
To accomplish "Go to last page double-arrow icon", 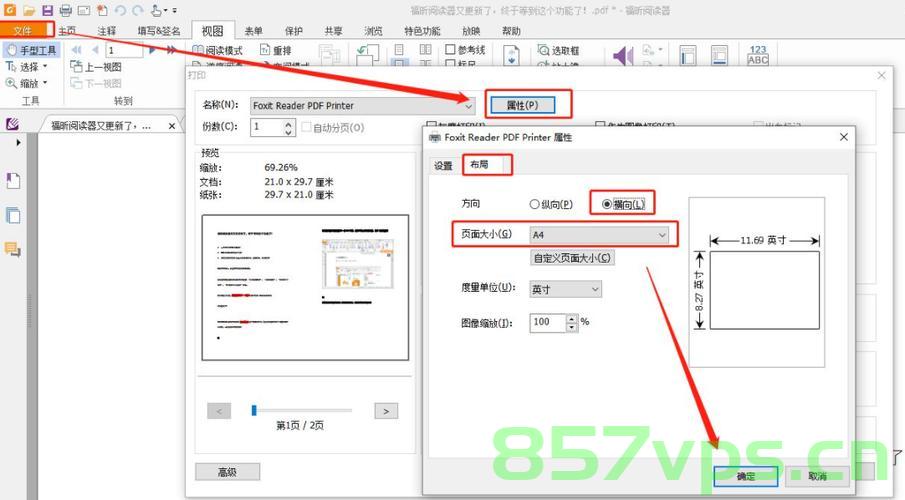I will click(x=171, y=50).
